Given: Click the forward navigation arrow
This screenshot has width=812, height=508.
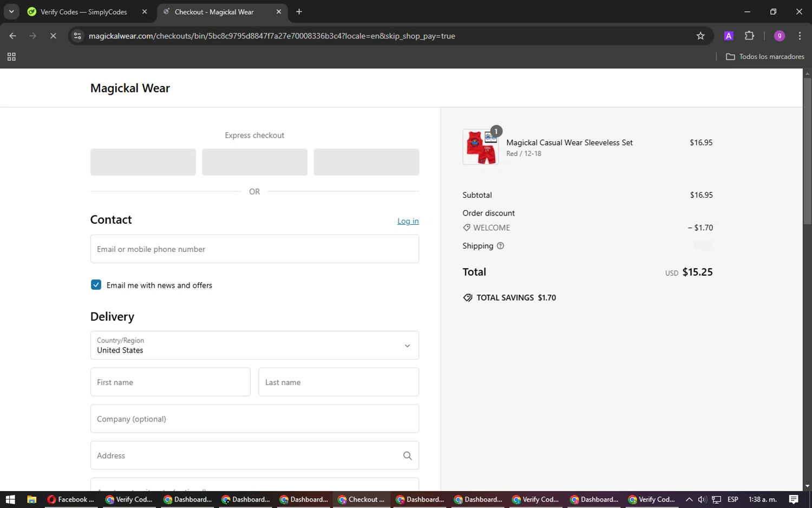Looking at the screenshot, I should point(33,36).
